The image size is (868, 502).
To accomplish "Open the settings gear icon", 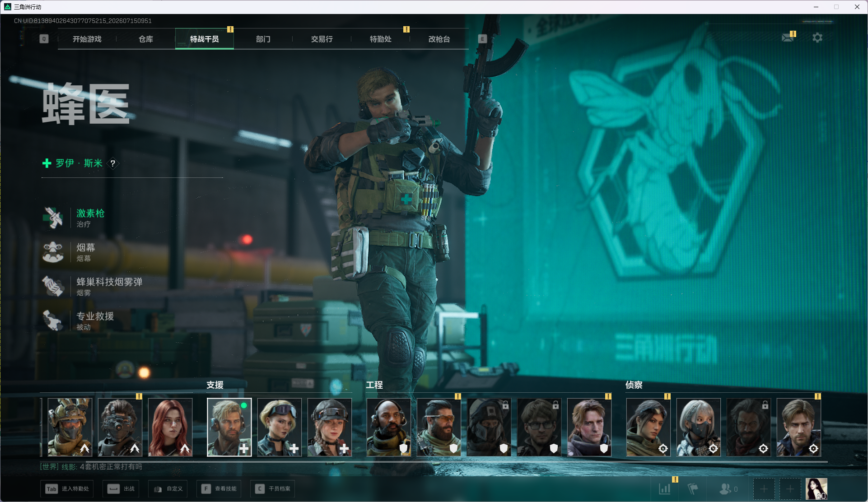I will pos(817,37).
